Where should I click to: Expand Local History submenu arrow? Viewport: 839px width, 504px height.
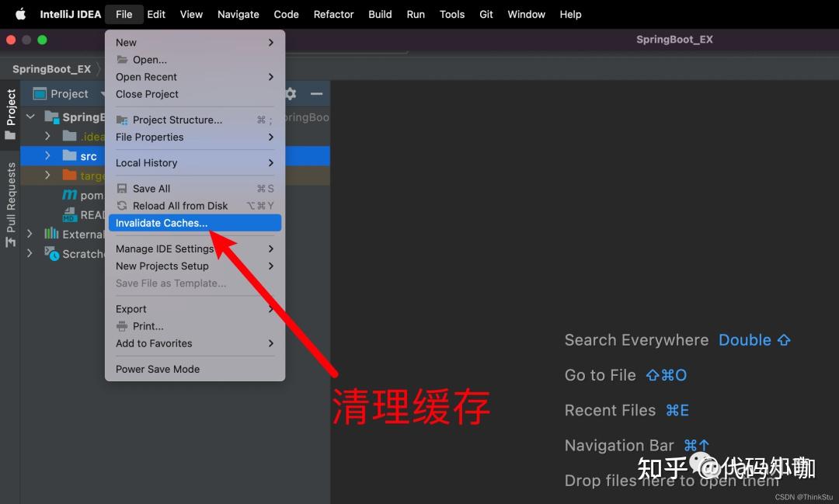[x=271, y=162]
